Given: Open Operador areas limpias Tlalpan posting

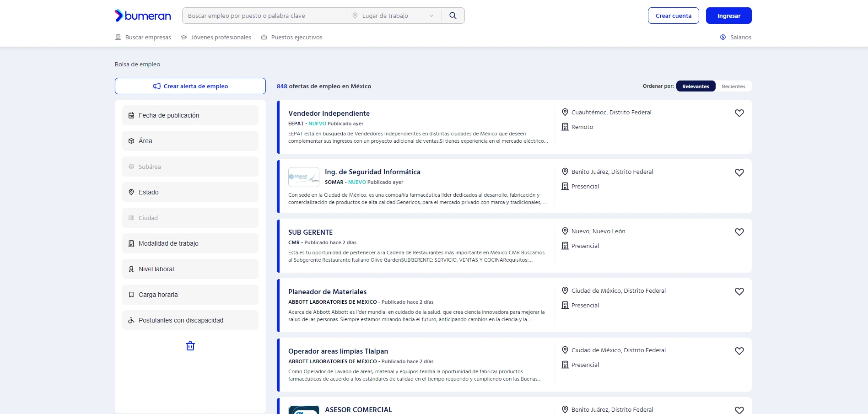Looking at the screenshot, I should [338, 351].
